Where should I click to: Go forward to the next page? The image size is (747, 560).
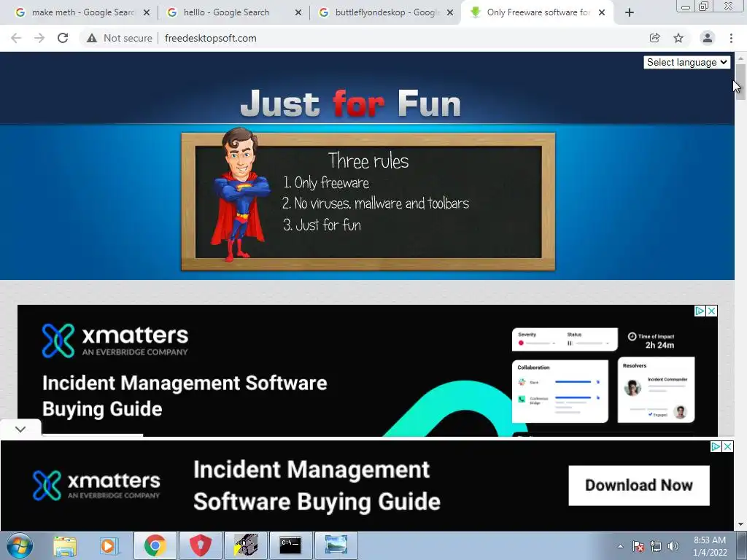coord(39,38)
